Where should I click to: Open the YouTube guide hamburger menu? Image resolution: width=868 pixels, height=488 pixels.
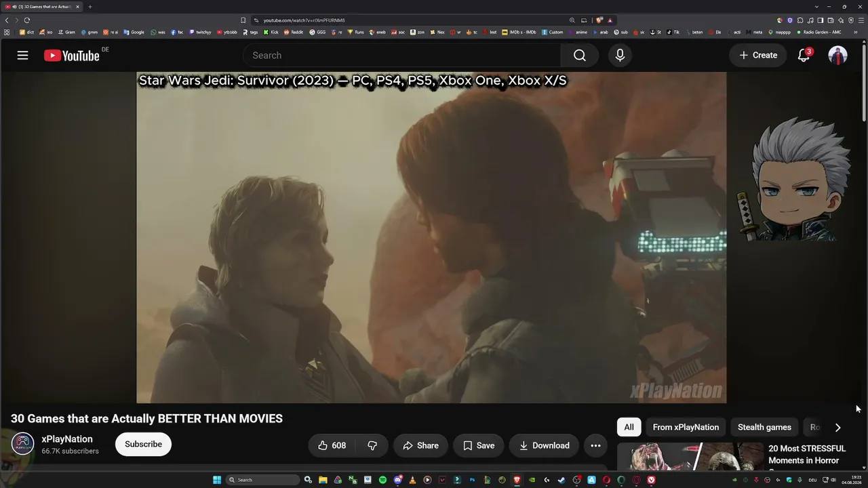(x=22, y=56)
